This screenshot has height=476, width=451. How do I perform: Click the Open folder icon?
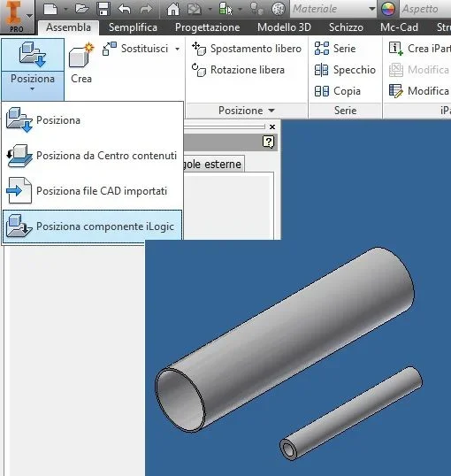tap(81, 9)
